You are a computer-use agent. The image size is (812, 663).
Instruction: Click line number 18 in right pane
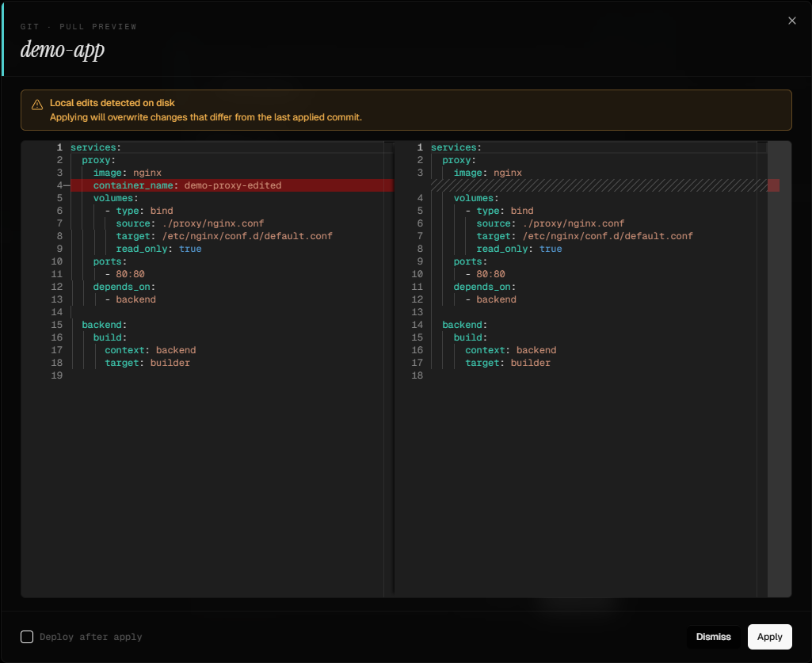click(x=417, y=375)
